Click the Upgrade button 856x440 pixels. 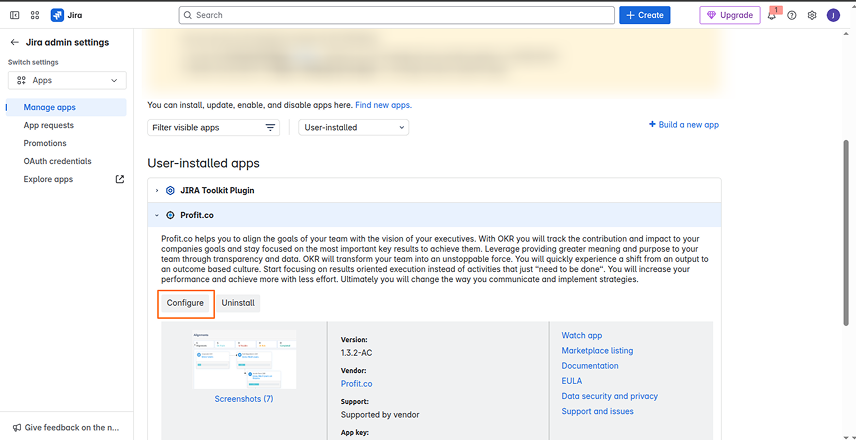coord(730,15)
